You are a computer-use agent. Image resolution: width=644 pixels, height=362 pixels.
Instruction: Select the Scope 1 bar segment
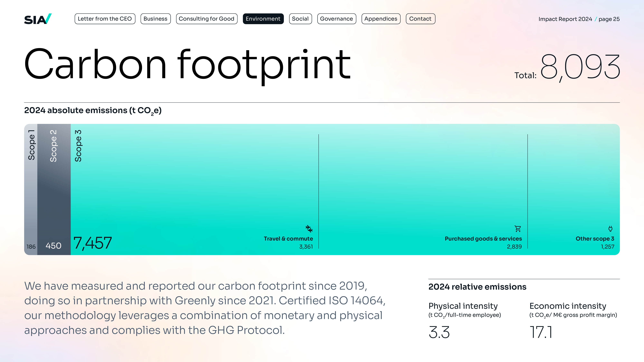31,189
